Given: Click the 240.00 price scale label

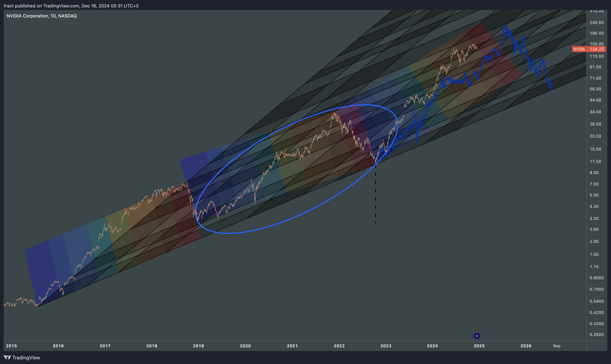Looking at the screenshot, I should pyautogui.click(x=597, y=22).
